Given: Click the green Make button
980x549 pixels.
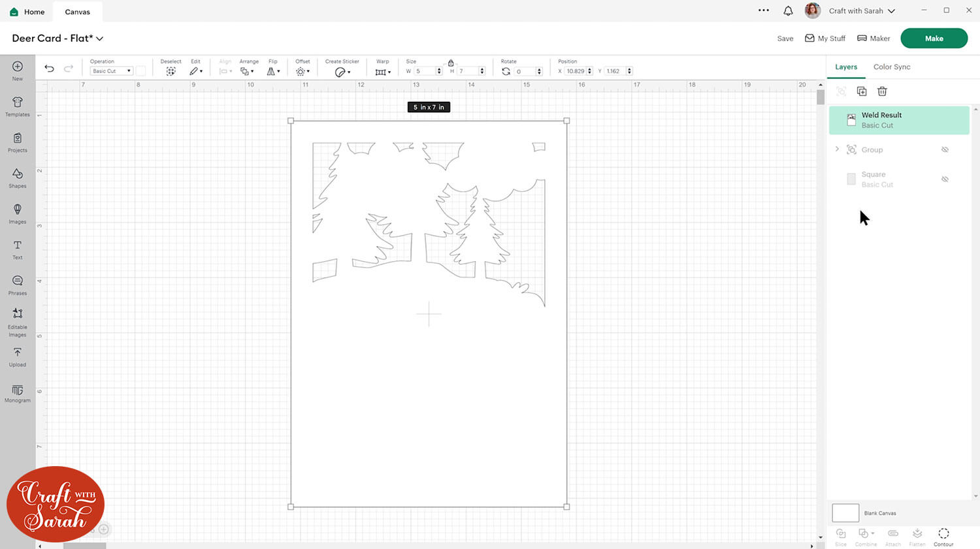Looking at the screenshot, I should (934, 39).
